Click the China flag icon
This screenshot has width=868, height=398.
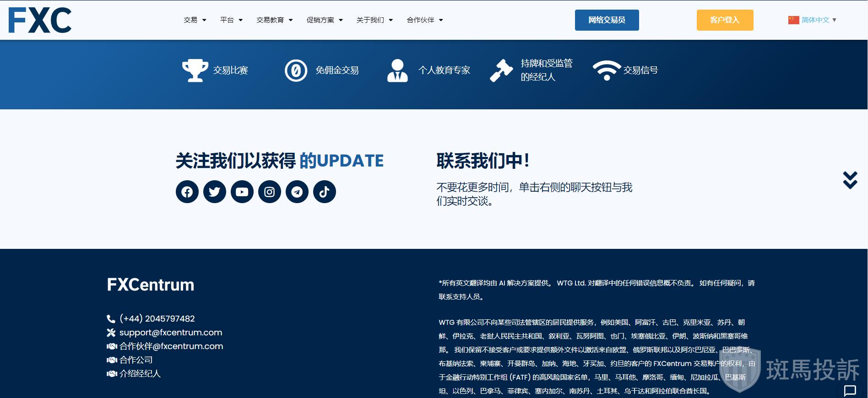click(x=793, y=20)
